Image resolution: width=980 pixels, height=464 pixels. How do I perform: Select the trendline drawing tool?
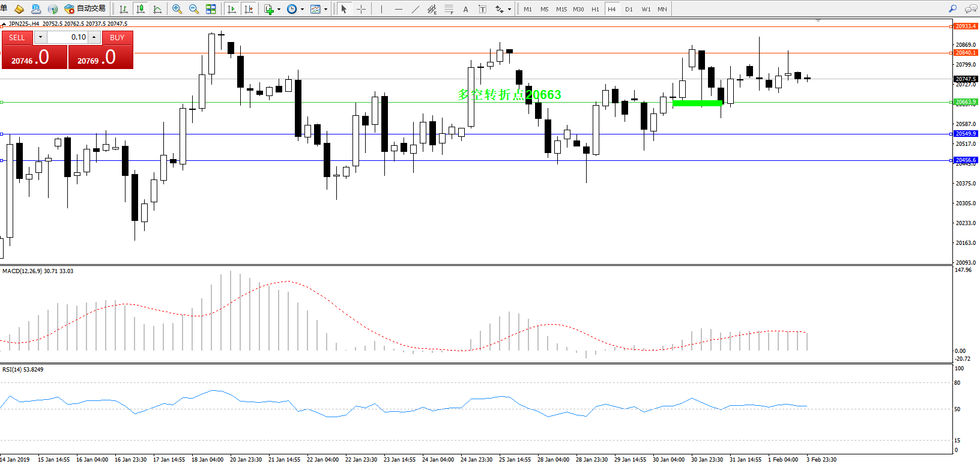click(416, 9)
